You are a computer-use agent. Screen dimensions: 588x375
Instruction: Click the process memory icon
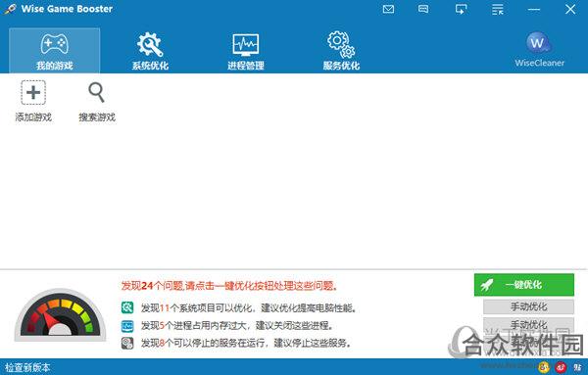pyautogui.click(x=127, y=325)
